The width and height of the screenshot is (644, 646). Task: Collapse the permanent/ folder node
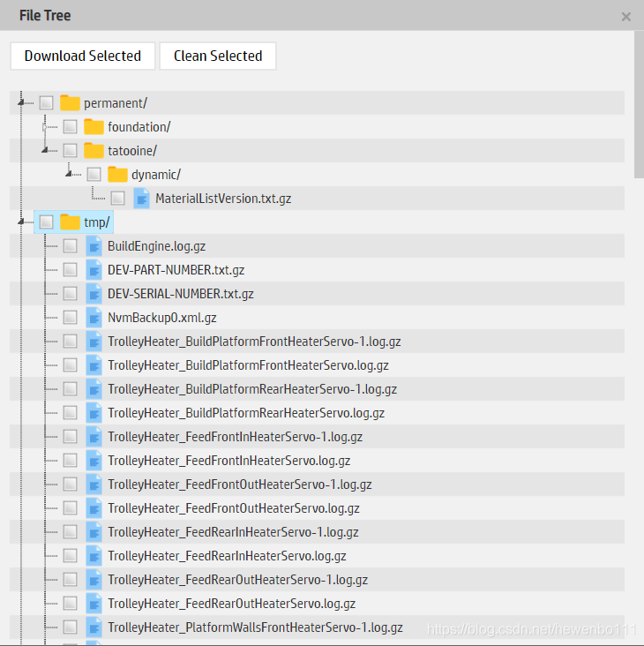tap(21, 102)
